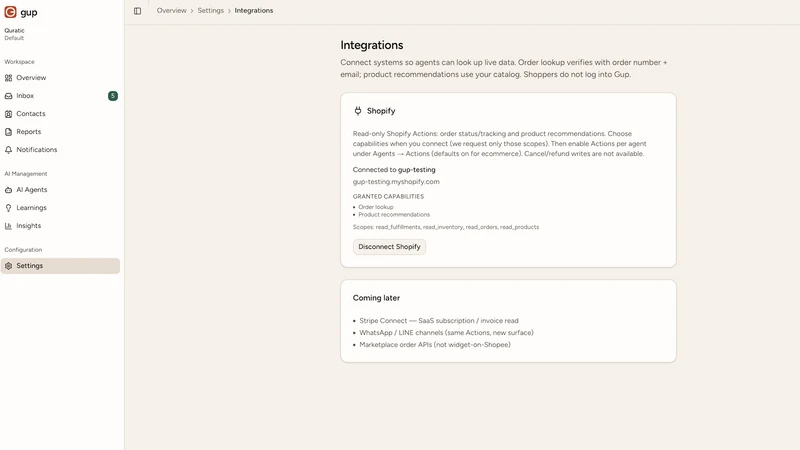Click the WhatsApp / LINE channels item
800x450 pixels.
point(446,333)
